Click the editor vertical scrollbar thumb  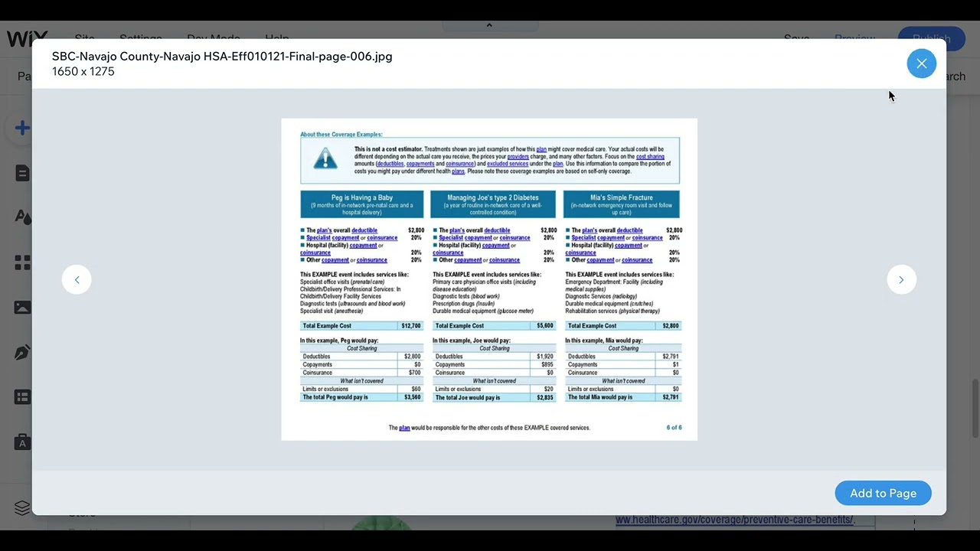[x=975, y=409]
